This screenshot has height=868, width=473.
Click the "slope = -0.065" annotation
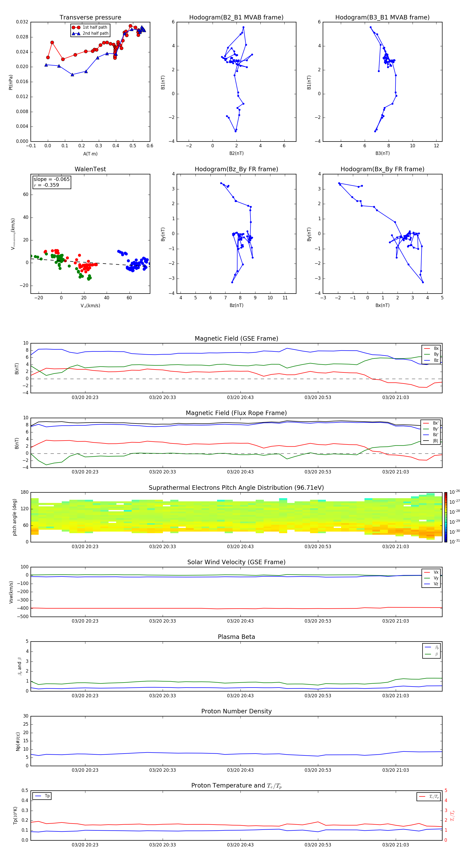tap(52, 179)
